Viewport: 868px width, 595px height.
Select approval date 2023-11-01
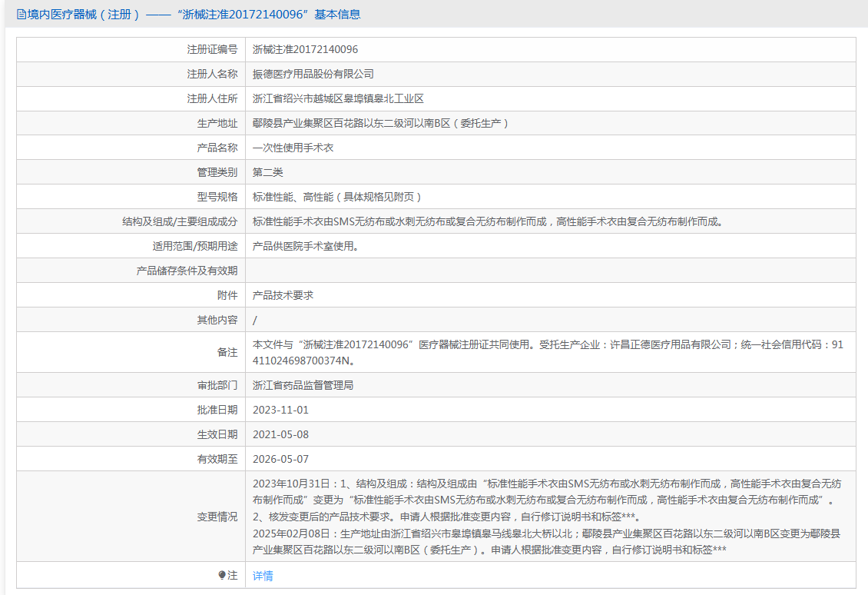coord(280,410)
